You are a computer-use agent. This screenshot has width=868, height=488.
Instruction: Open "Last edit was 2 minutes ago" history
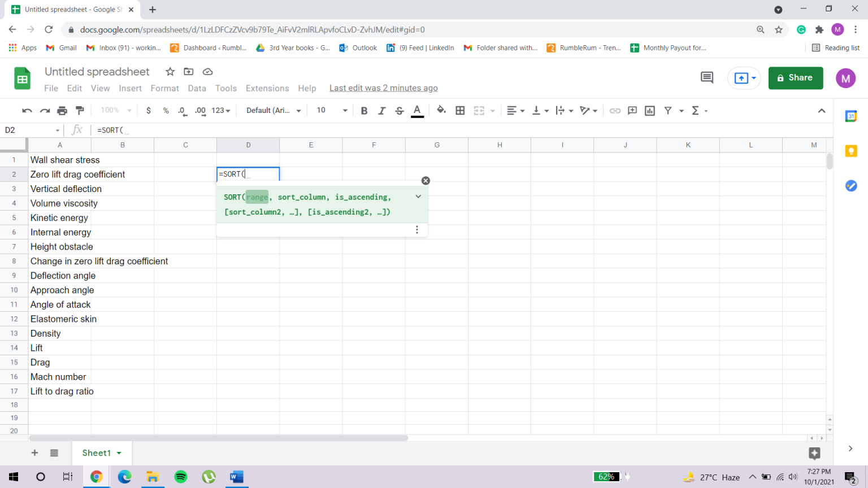384,88
